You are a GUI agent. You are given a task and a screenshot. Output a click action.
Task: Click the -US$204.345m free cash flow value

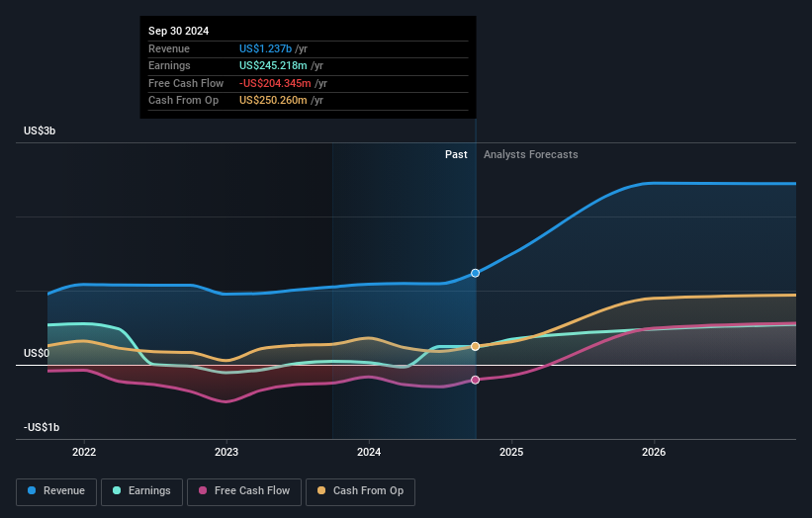[275, 83]
